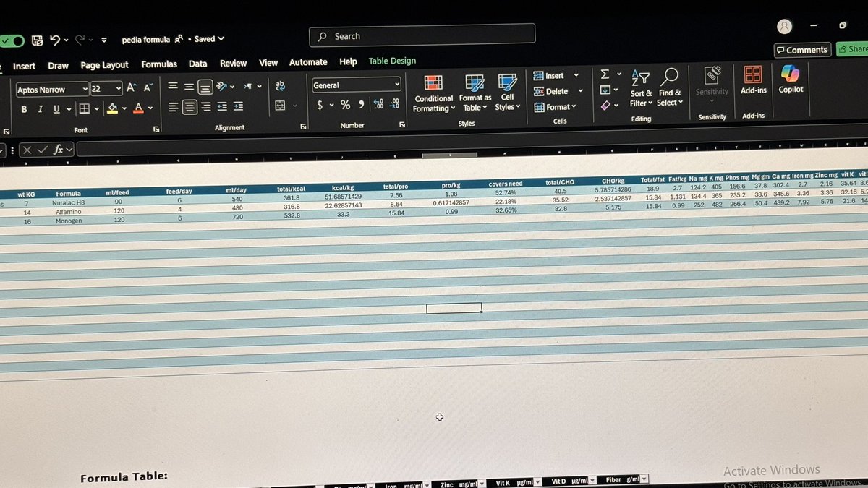Screen dimensions: 868x488
Task: Click the Fill down icon
Action: click(606, 90)
